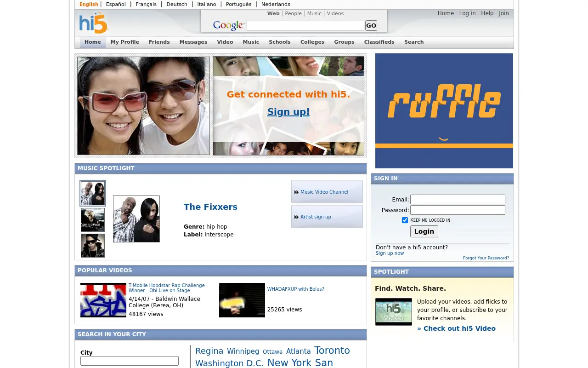Viewport: 588px width, 368px height.
Task: Open the Classifieds tab
Action: click(379, 42)
